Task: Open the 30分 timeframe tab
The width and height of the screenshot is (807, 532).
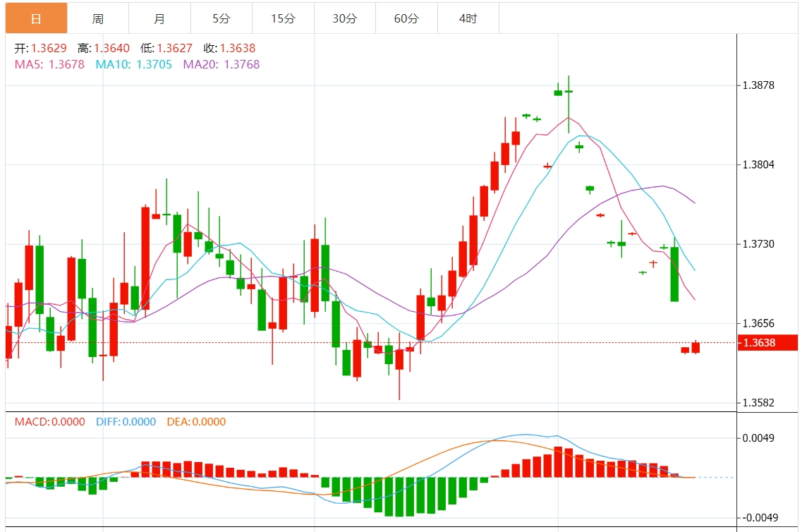Action: [345, 18]
